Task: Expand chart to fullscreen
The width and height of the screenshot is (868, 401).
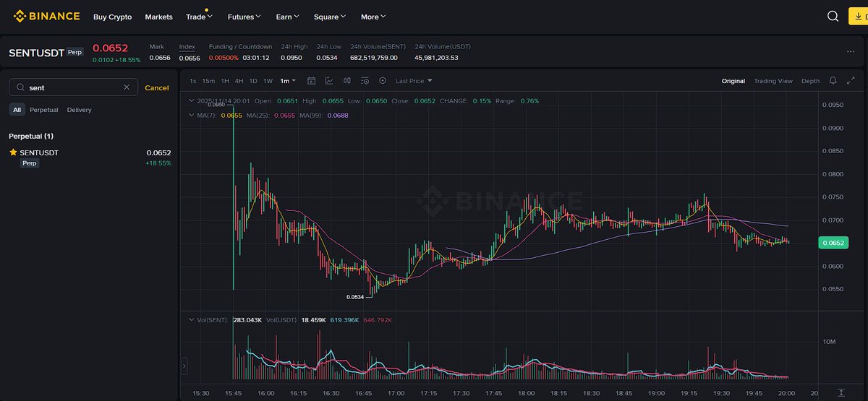Action: 852,81
